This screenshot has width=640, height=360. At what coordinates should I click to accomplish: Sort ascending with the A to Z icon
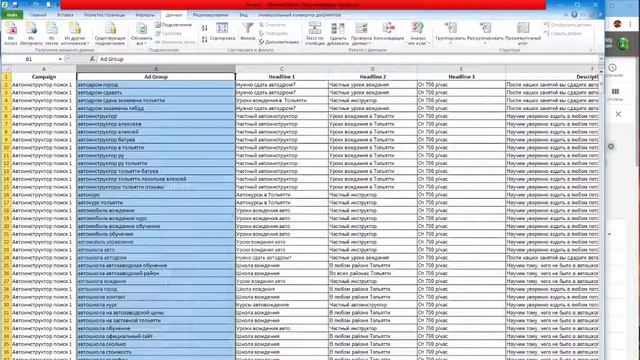point(204,28)
